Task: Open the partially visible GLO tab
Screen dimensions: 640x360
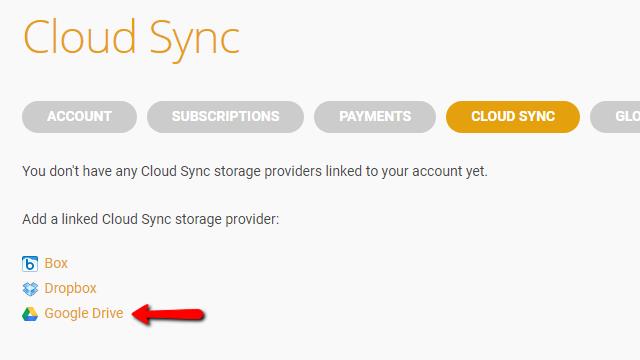Action: [x=616, y=117]
